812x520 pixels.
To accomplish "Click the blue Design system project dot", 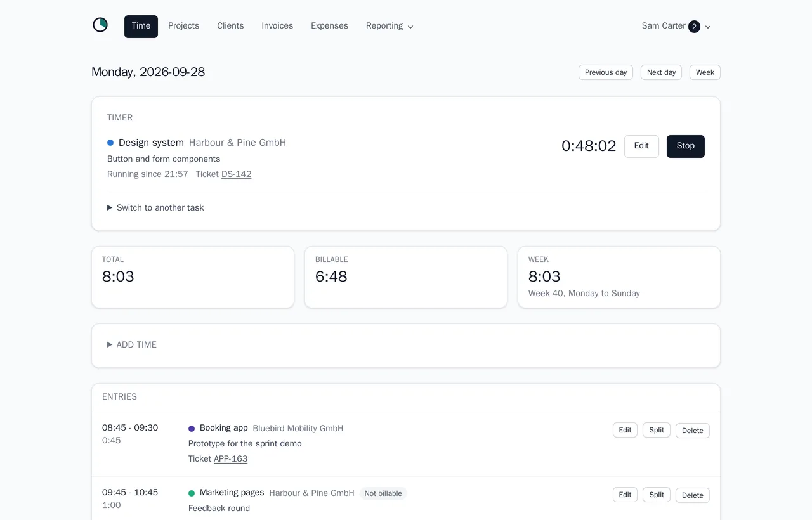I will point(110,143).
